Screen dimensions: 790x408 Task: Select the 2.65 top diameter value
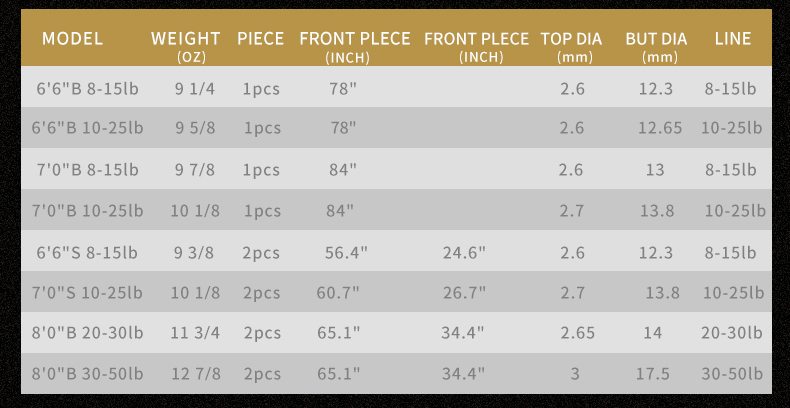(x=578, y=333)
